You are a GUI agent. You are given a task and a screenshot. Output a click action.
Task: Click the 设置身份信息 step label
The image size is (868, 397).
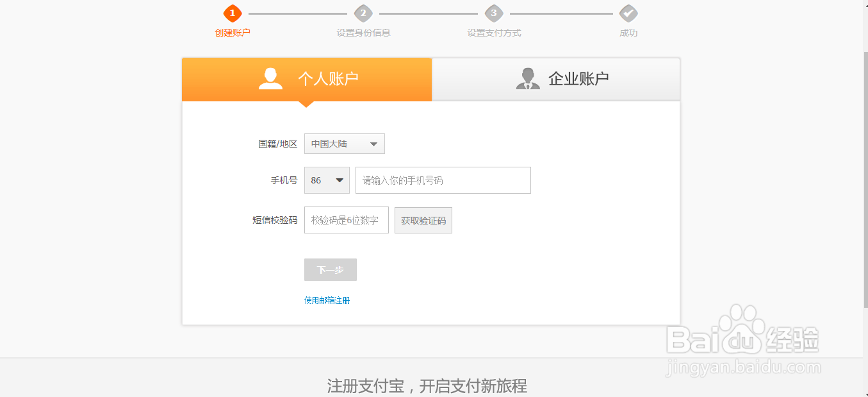(363, 33)
